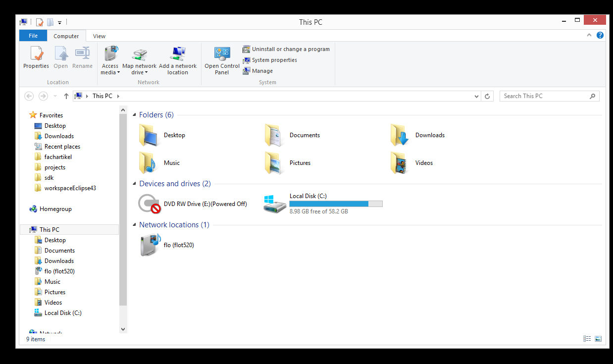
Task: Collapse the Folders (6) group
Action: (134, 115)
